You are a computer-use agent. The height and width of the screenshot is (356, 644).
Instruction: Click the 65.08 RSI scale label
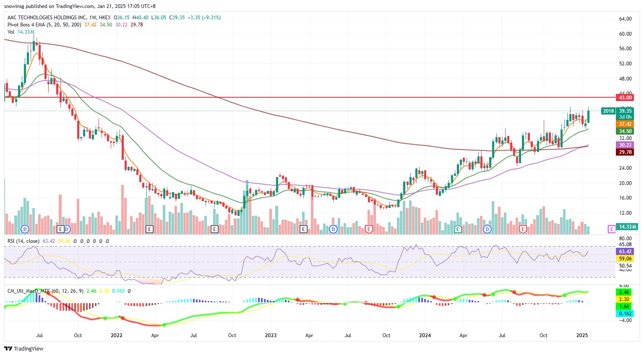click(x=625, y=244)
